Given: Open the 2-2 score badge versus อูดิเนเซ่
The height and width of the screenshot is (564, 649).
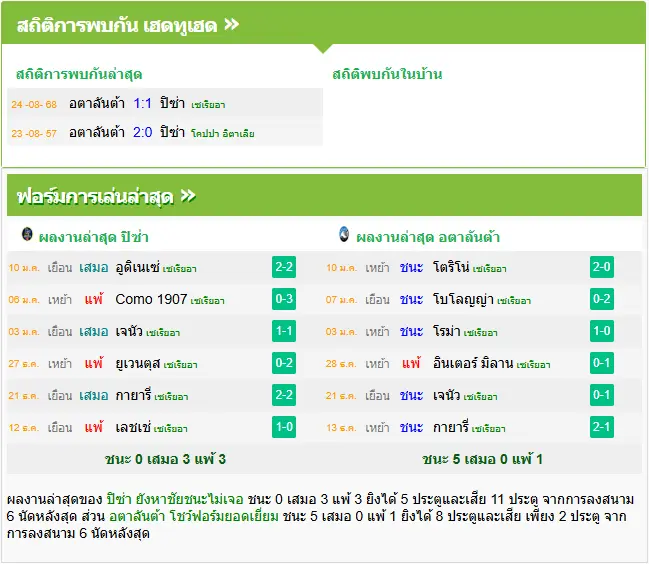Looking at the screenshot, I should point(284,267).
